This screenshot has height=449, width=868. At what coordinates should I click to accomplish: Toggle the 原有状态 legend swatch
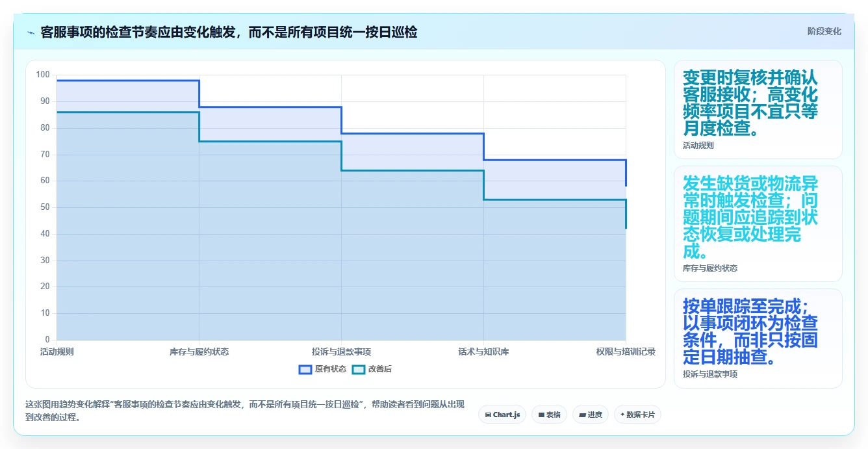tap(305, 369)
